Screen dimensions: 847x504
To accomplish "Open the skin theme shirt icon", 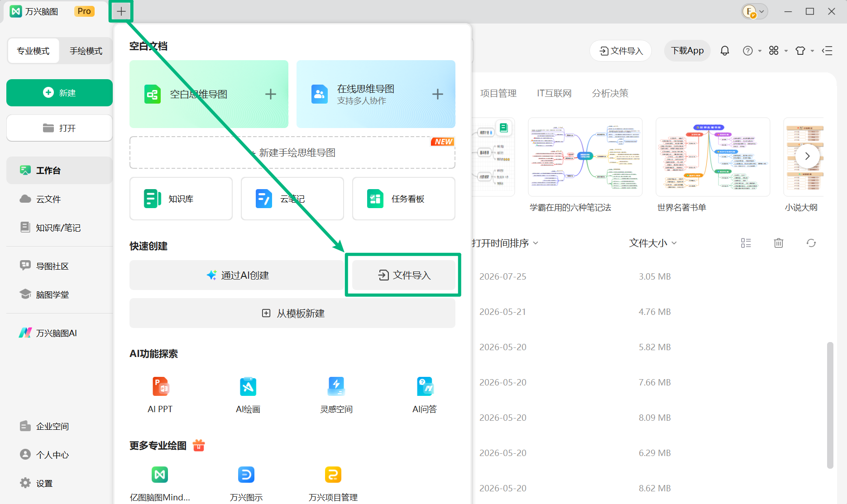I will [800, 51].
